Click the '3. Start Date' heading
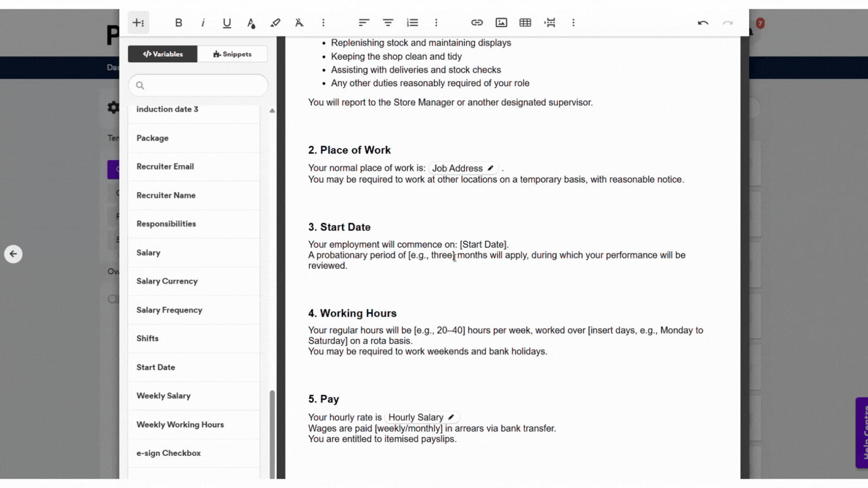 click(x=340, y=227)
